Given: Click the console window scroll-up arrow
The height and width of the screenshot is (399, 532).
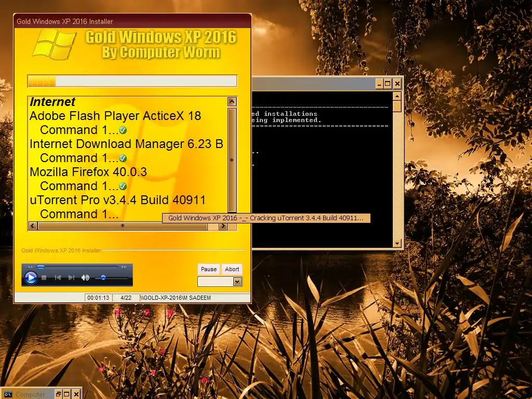Looking at the screenshot, I should tap(397, 96).
